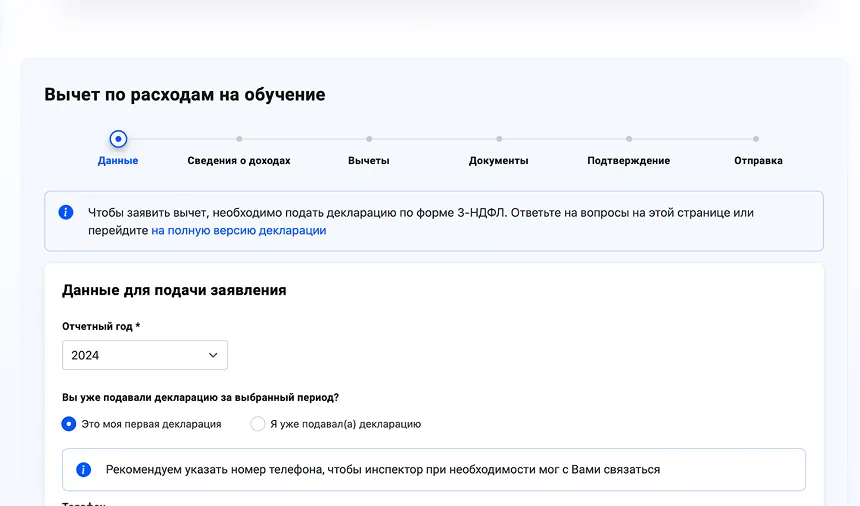Switch to the Сведения о доходах step
This screenshot has height=506, width=860.
tap(239, 161)
